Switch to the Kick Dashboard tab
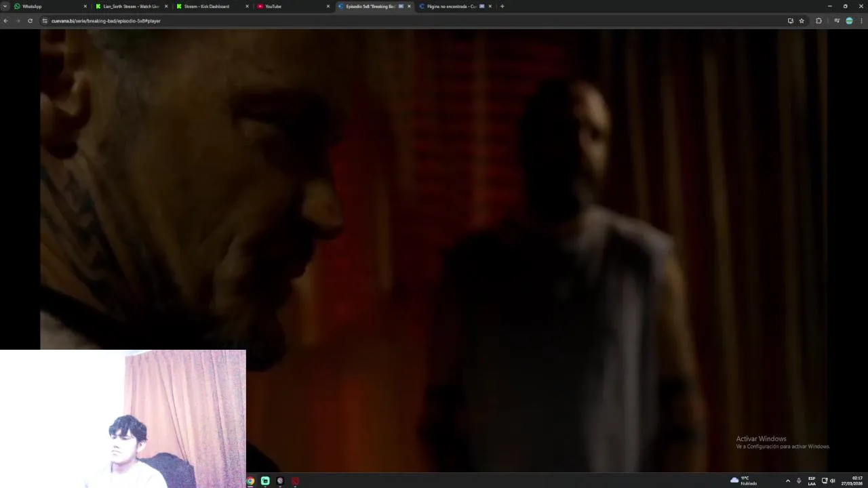 pyautogui.click(x=212, y=6)
